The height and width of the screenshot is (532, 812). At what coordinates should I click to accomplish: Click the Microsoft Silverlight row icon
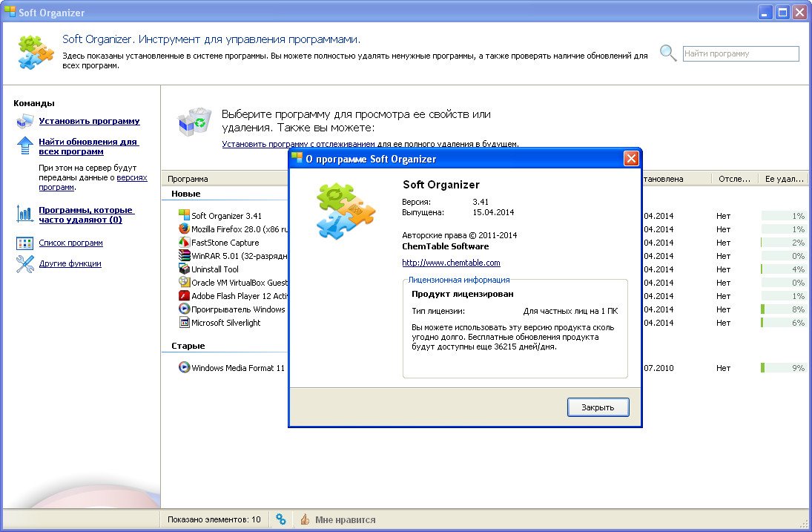coord(184,322)
